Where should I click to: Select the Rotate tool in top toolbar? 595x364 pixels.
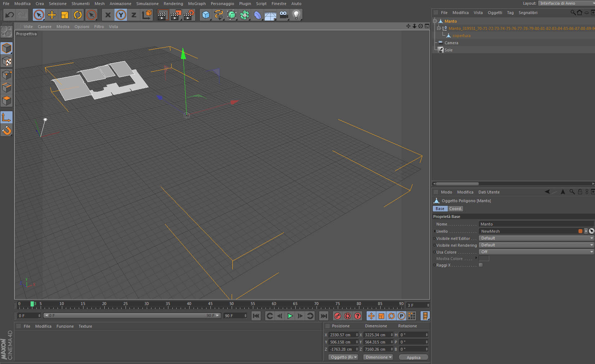(x=78, y=15)
